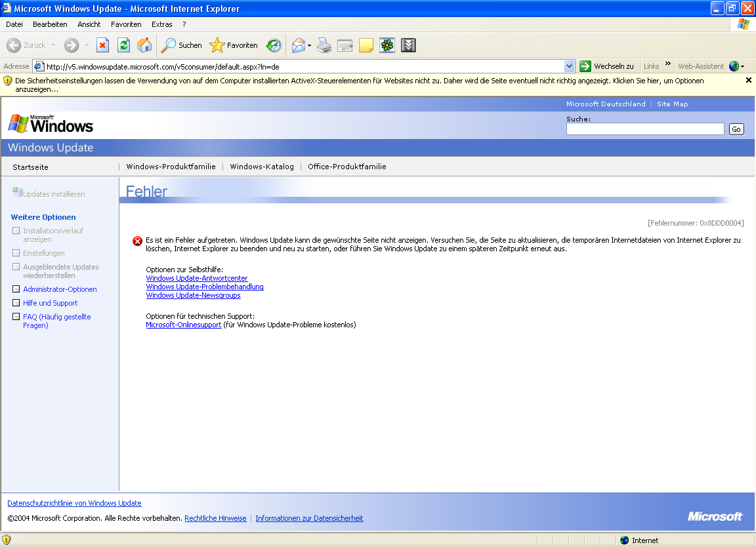The width and height of the screenshot is (756, 547).
Task: Open the Datei menu
Action: (14, 24)
